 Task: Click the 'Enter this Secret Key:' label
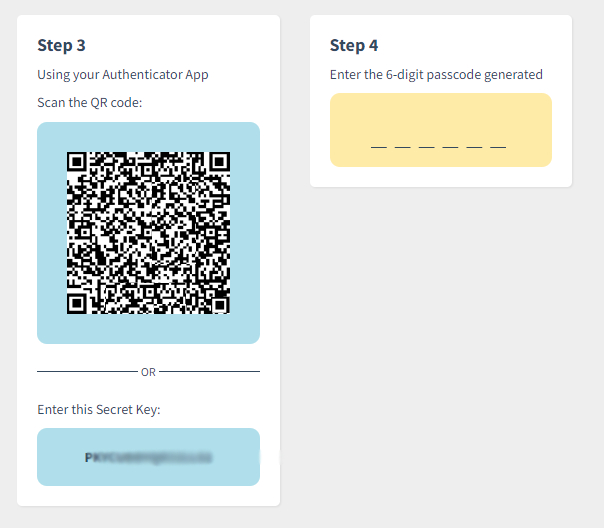coord(99,409)
